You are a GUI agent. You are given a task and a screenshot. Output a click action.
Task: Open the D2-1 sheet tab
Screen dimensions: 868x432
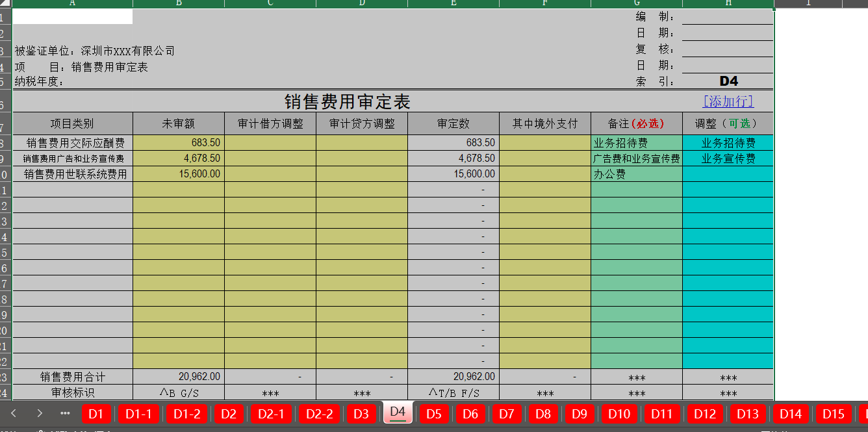pyautogui.click(x=271, y=414)
